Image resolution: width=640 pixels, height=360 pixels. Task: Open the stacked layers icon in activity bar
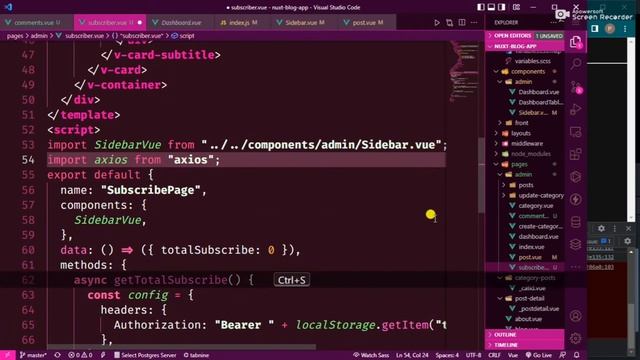click(576, 244)
